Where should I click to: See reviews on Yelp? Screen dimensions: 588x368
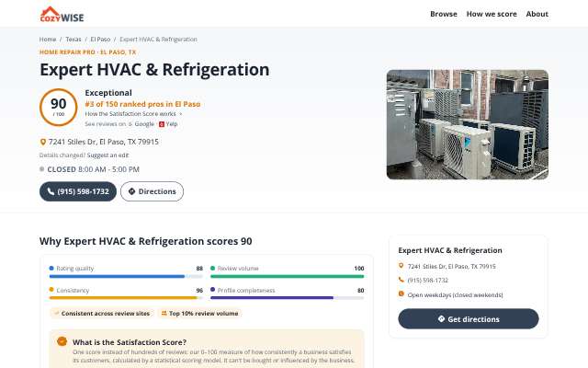pyautogui.click(x=168, y=124)
